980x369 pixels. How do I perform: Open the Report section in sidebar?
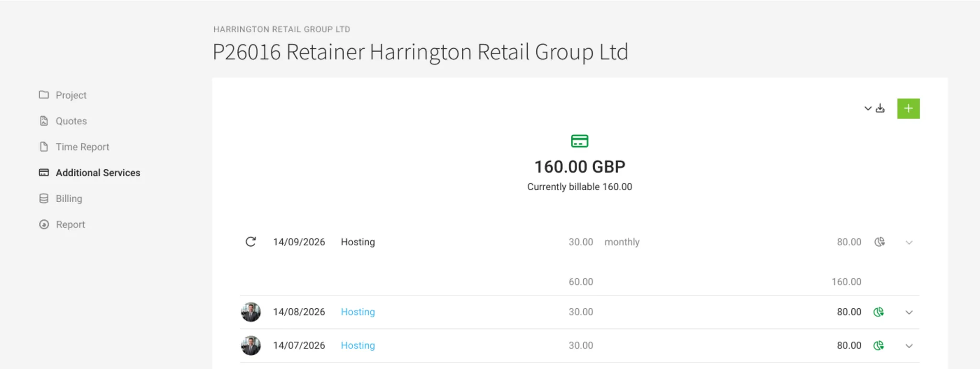62,224
